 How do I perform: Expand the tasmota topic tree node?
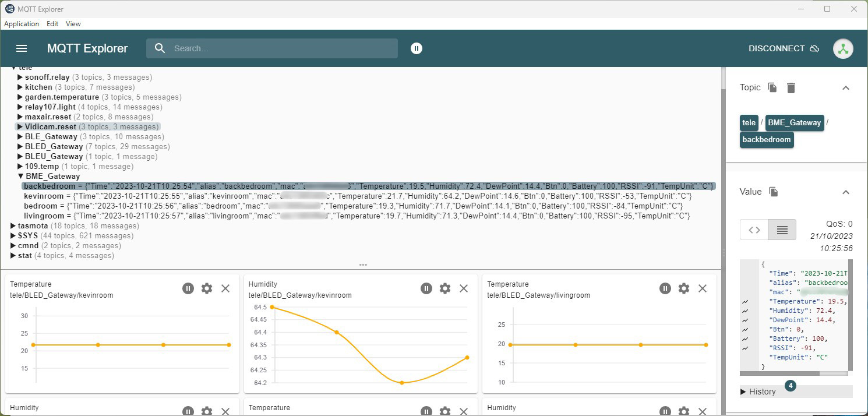[14, 226]
